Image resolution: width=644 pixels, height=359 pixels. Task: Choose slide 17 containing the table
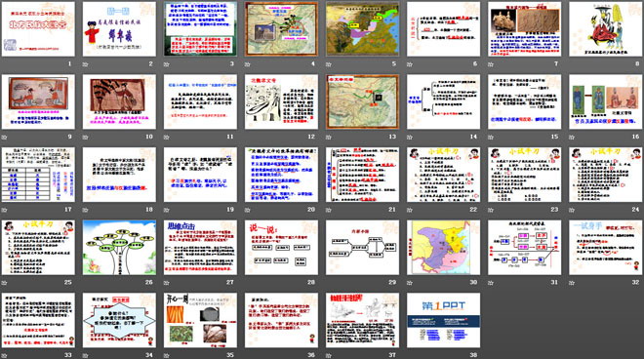38,175
